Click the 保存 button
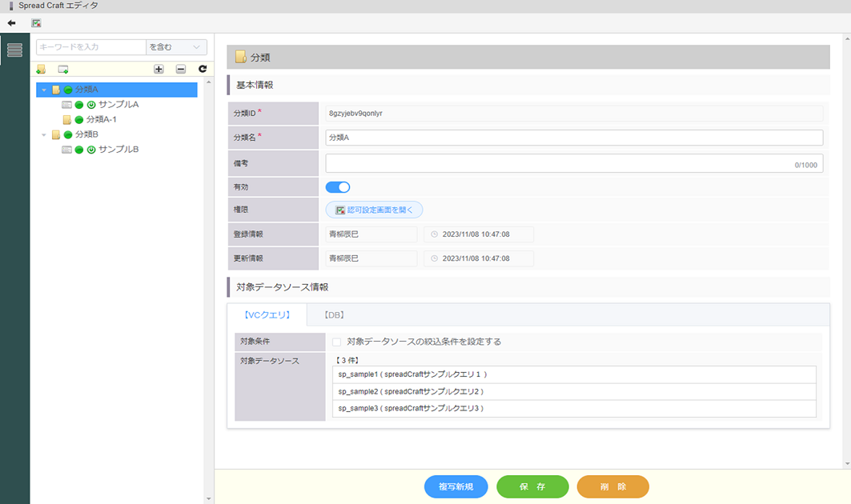Image resolution: width=851 pixels, height=504 pixels. click(532, 486)
